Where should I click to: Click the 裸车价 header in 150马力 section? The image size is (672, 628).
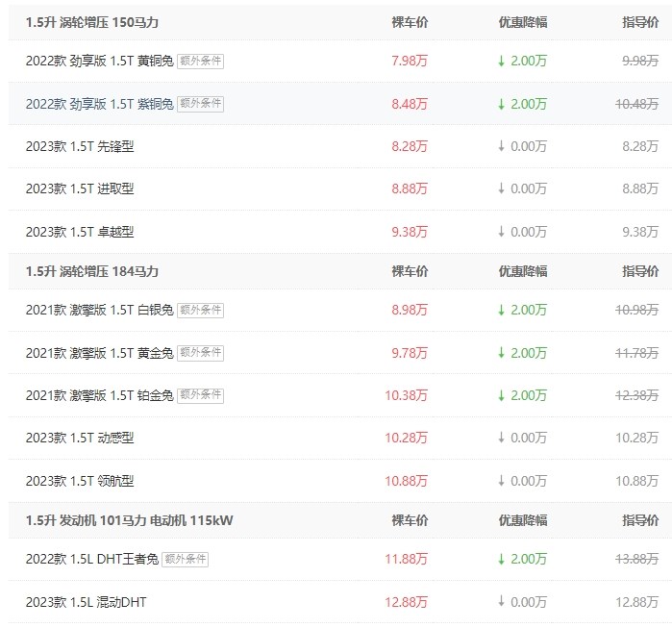(410, 22)
